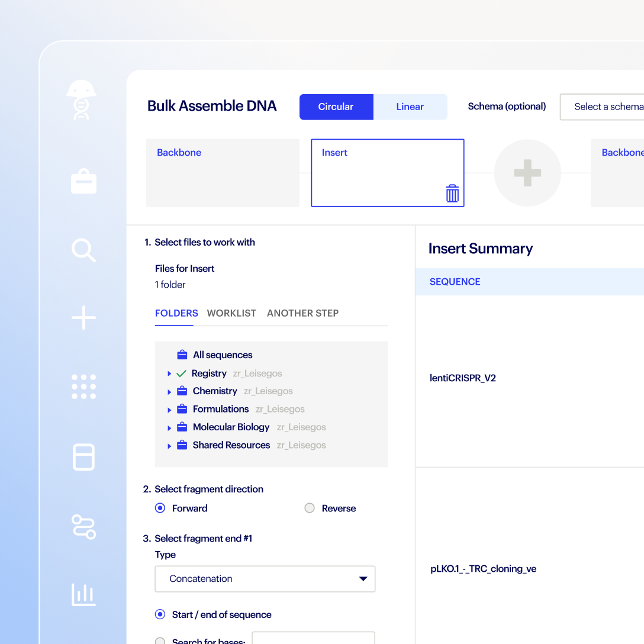This screenshot has height=644, width=644.
Task: Select the Chemistry folder label
Action: 215,391
